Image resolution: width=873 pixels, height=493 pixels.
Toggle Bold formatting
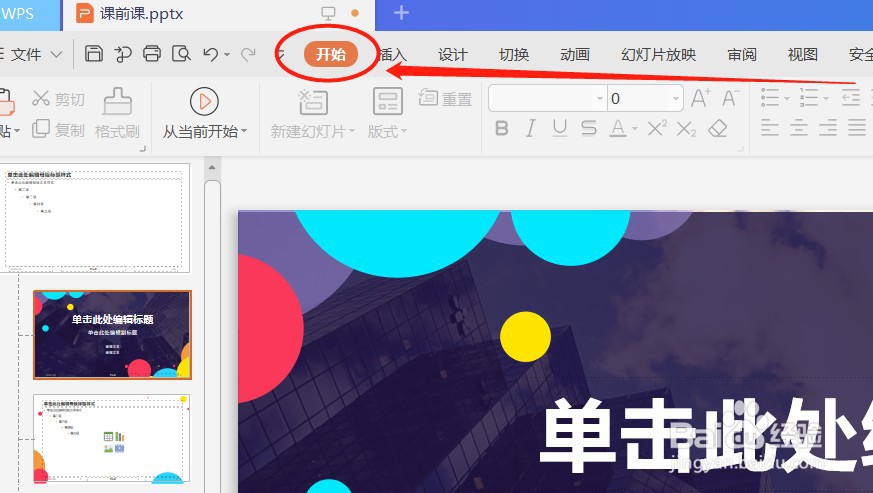click(x=502, y=129)
